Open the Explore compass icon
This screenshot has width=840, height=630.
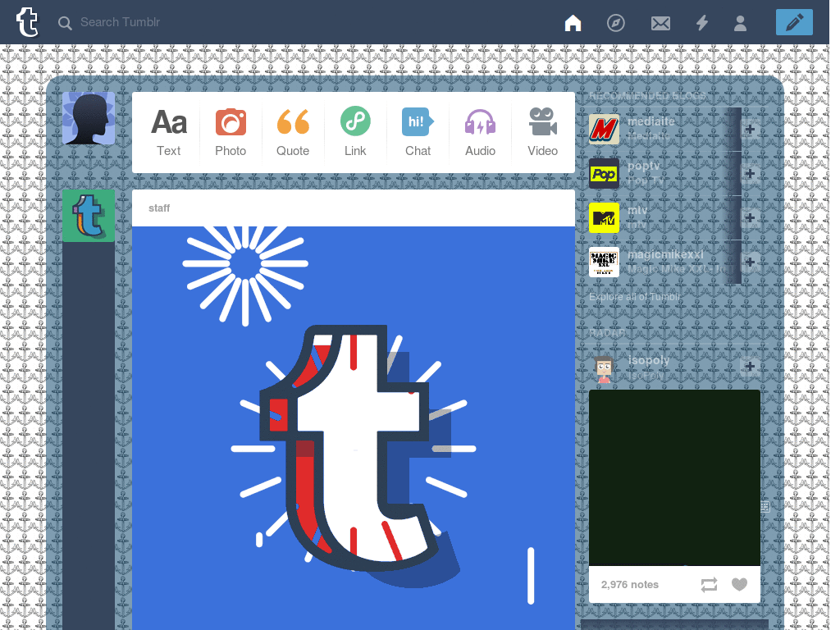(615, 23)
